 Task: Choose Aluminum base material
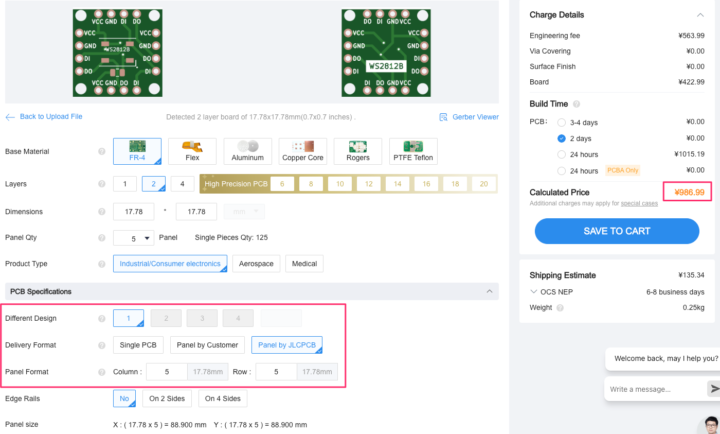248,152
